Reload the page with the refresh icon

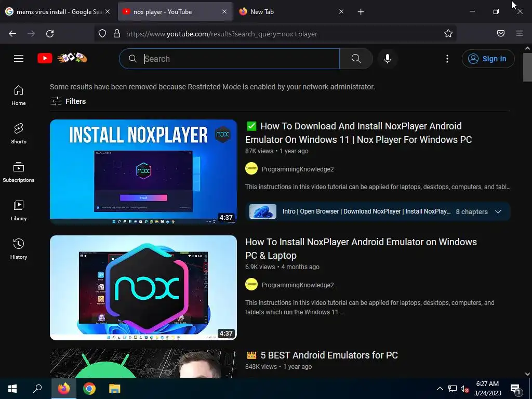(x=50, y=34)
